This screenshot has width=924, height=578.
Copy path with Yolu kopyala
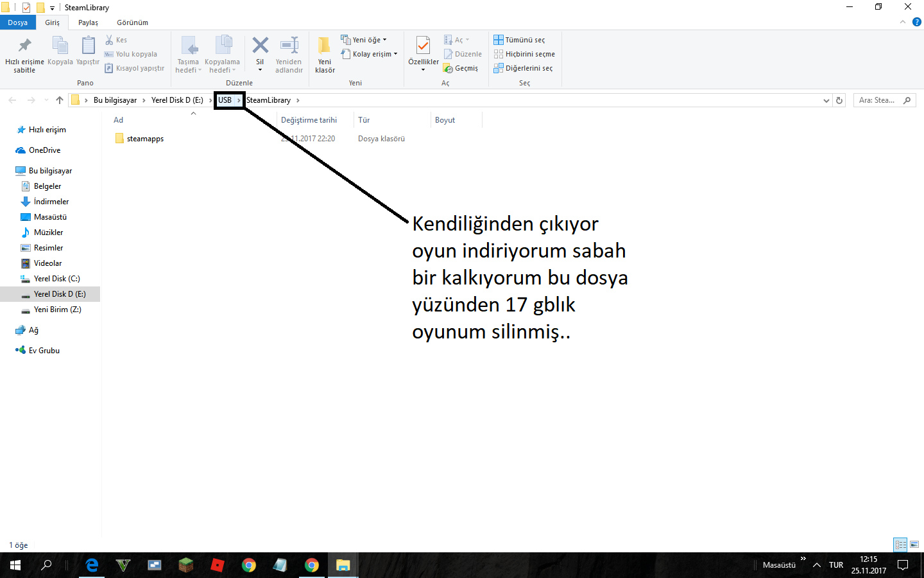131,54
